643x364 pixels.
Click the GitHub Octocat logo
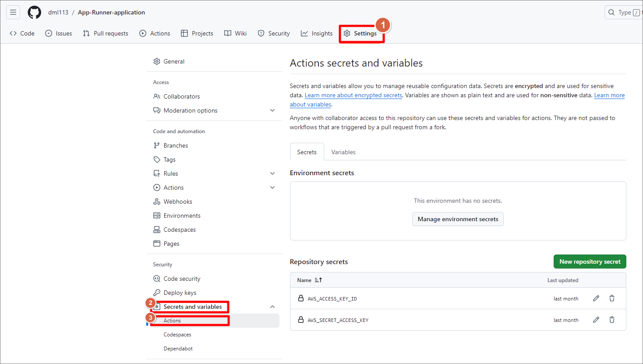35,12
